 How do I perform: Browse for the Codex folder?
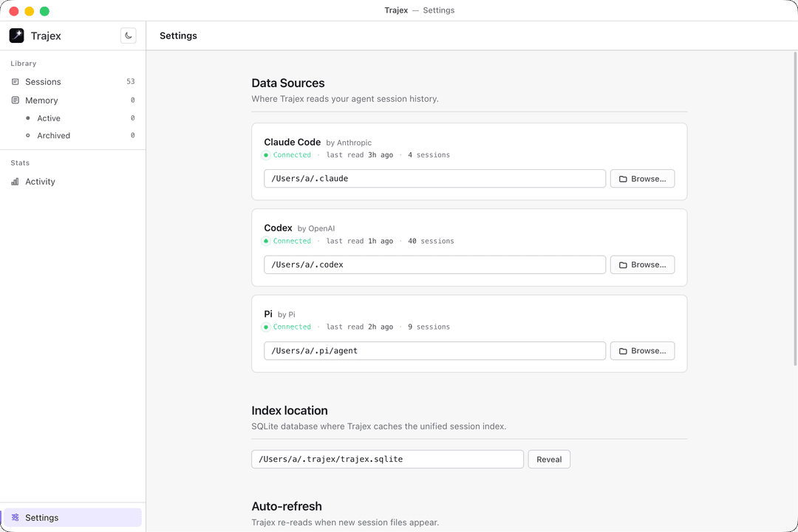642,265
